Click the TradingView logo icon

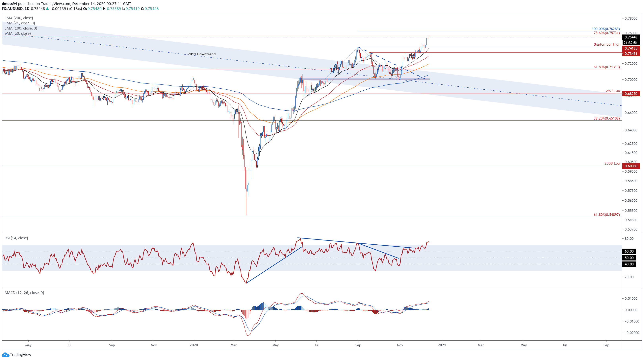[6, 354]
